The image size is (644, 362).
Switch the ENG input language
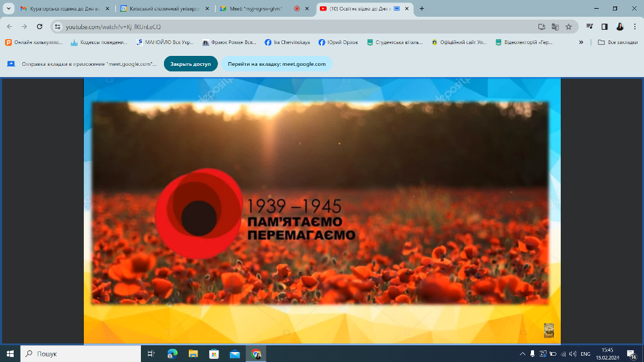coord(586,353)
